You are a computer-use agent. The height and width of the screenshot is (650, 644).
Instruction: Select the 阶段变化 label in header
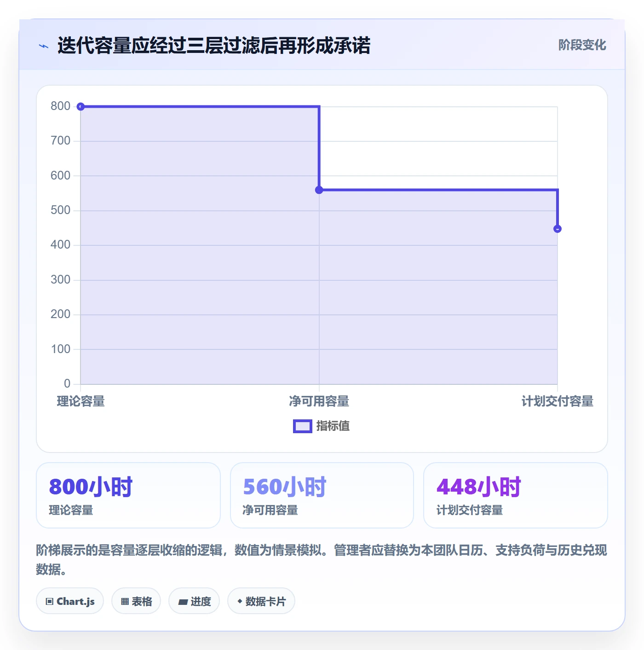(x=582, y=45)
